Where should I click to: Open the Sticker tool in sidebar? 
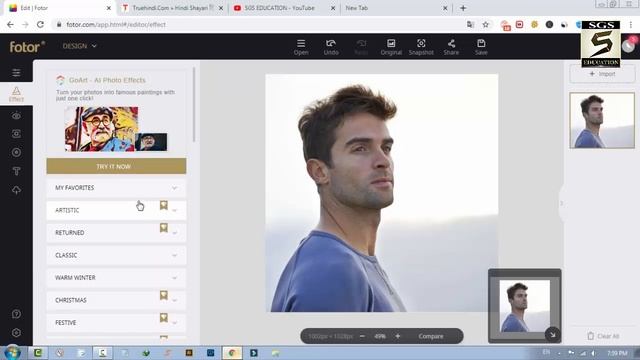click(16, 152)
